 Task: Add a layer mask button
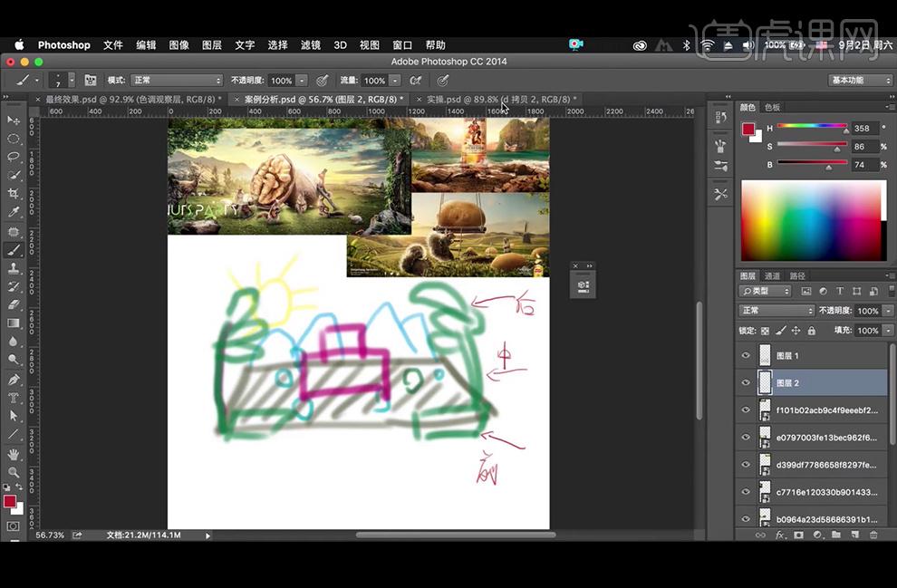pos(798,535)
